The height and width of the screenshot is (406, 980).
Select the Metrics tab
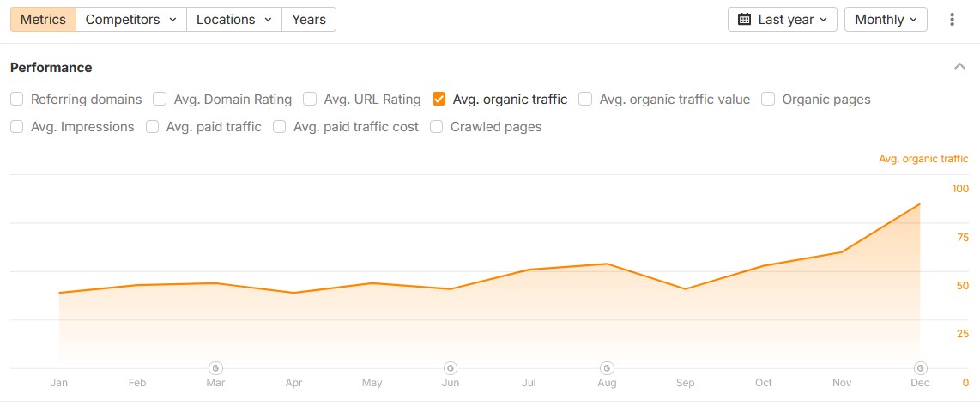click(43, 20)
